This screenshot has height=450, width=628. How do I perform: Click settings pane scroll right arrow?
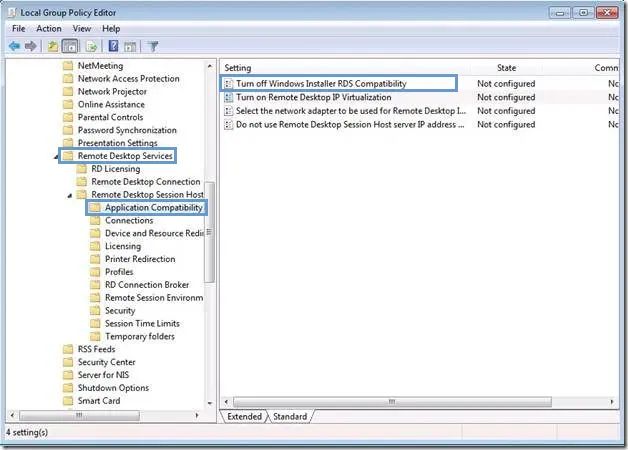coord(612,402)
